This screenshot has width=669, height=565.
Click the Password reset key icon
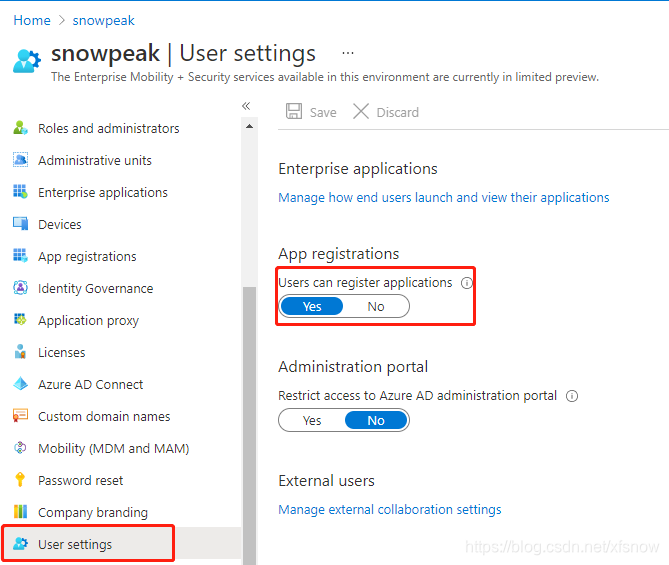coord(20,480)
